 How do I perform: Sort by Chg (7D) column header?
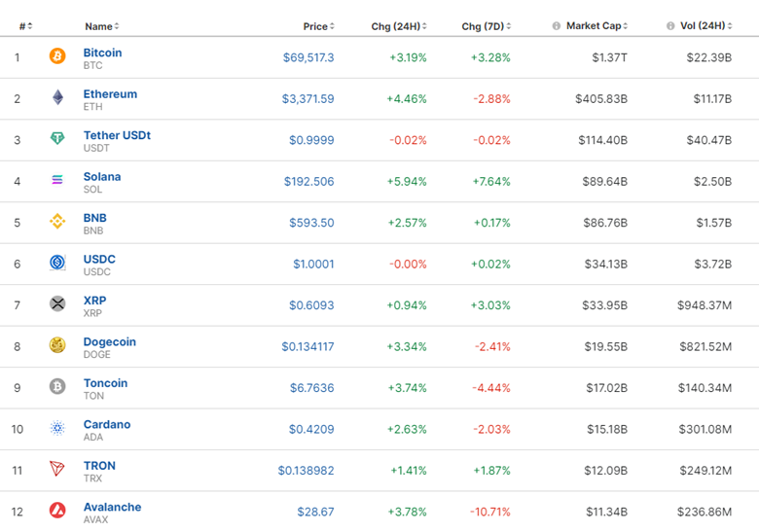(486, 26)
